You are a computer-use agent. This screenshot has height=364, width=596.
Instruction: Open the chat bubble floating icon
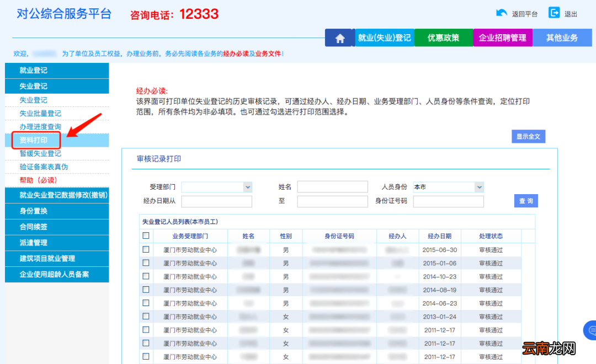click(x=592, y=330)
